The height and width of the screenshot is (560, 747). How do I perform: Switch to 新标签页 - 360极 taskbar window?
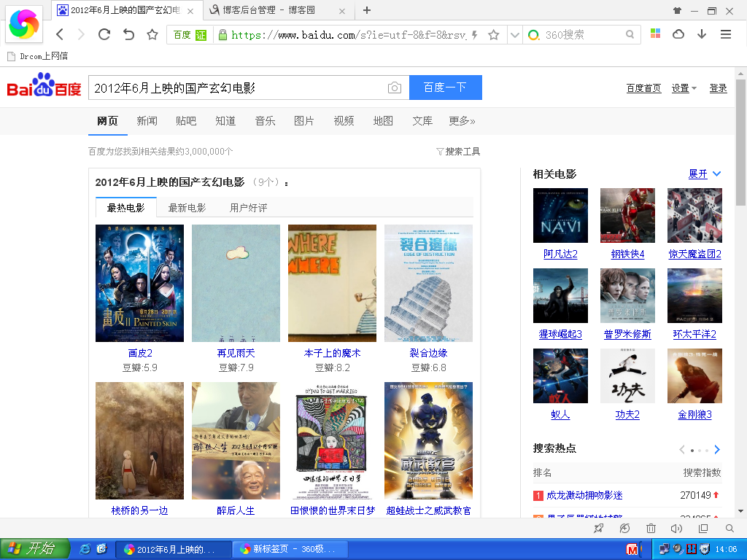[290, 549]
